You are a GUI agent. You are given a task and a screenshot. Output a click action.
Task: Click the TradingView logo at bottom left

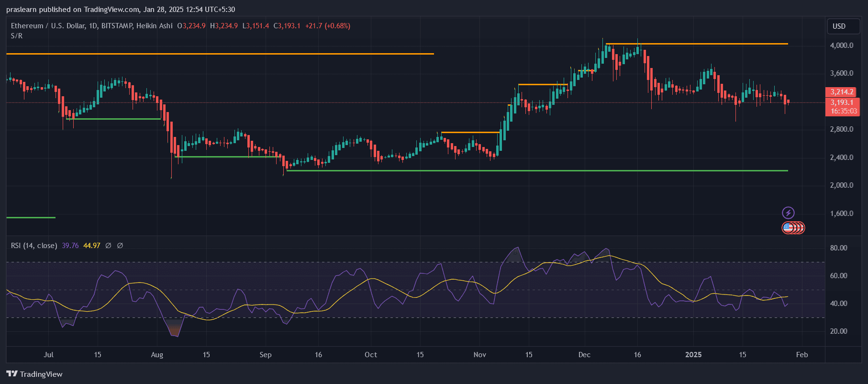click(x=34, y=374)
